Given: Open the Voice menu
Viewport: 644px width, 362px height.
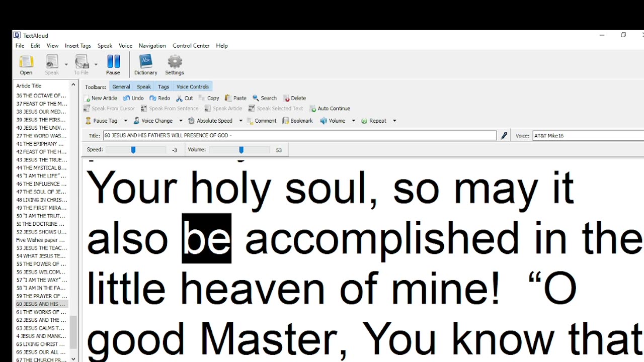Looking at the screenshot, I should click(x=125, y=46).
